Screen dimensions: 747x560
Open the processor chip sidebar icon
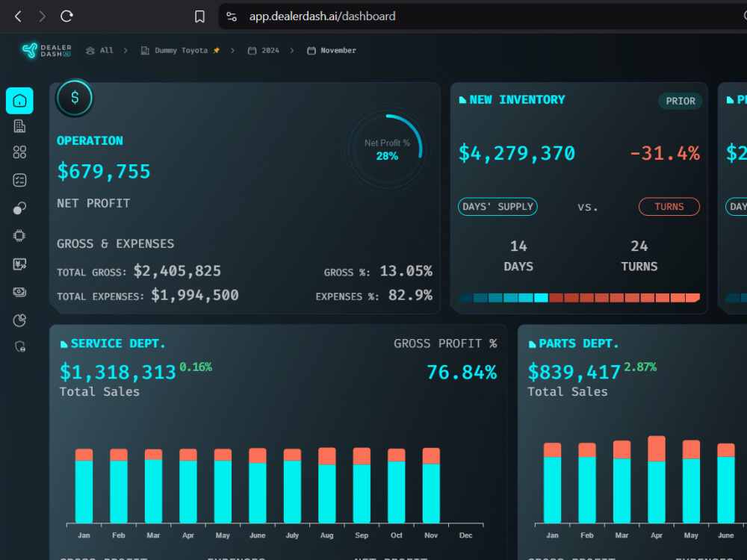point(19,236)
